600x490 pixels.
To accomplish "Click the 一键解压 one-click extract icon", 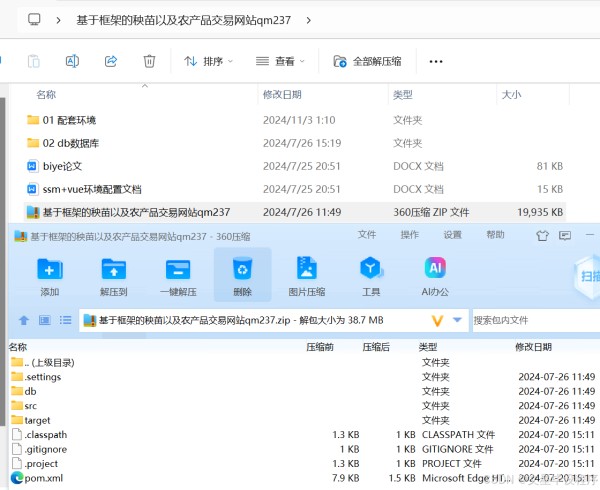I will tap(178, 276).
